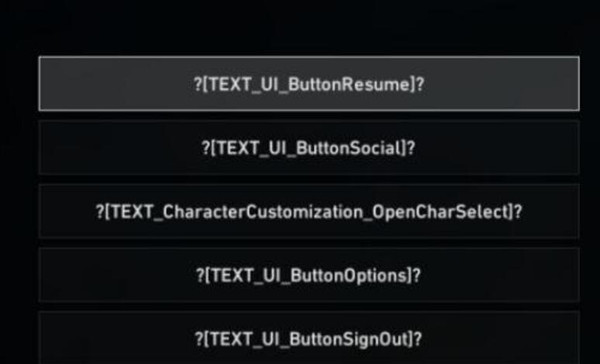
Task: Open the TEXT_UI_ButtonOptions entry
Action: [309, 275]
